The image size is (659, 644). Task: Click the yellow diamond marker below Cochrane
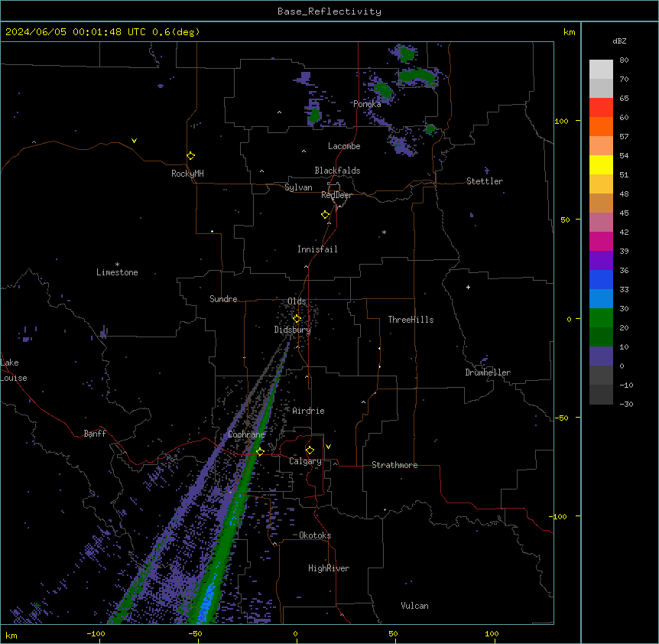coord(260,452)
